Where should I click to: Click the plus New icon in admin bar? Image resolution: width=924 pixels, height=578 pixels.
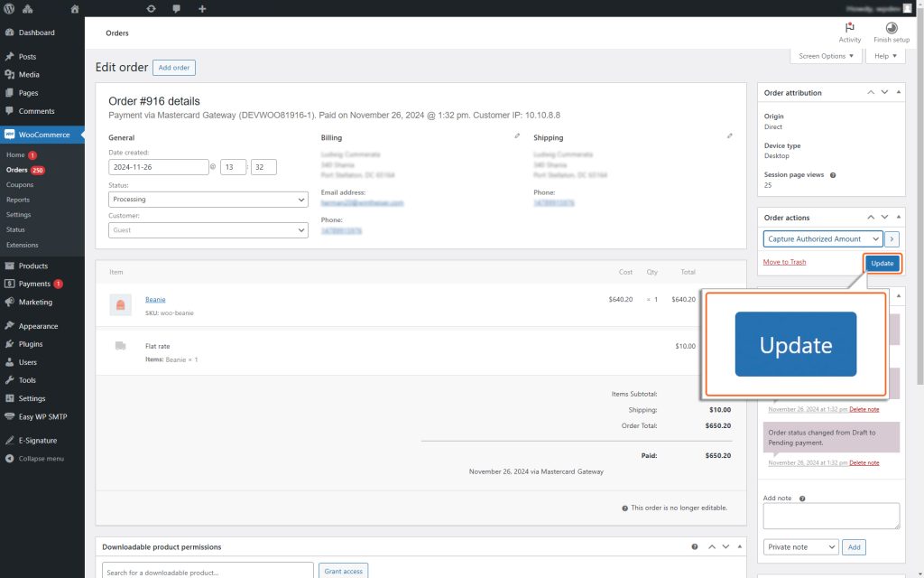click(202, 9)
